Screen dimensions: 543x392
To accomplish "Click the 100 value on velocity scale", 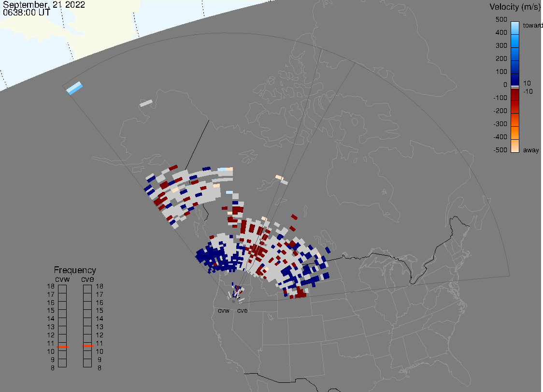I will tap(501, 72).
